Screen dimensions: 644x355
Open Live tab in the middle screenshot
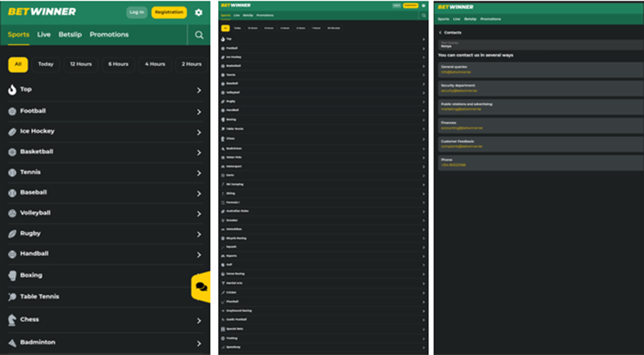(236, 16)
